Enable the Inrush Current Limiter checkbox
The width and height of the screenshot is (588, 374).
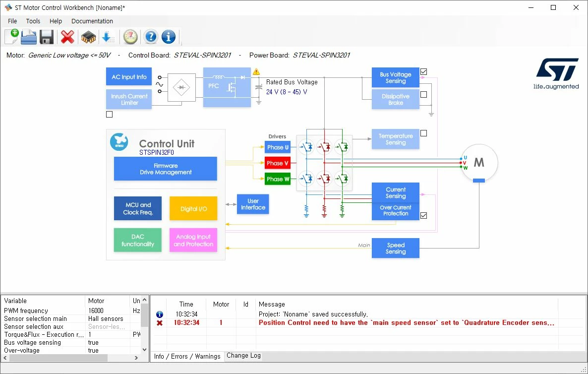pyautogui.click(x=110, y=115)
